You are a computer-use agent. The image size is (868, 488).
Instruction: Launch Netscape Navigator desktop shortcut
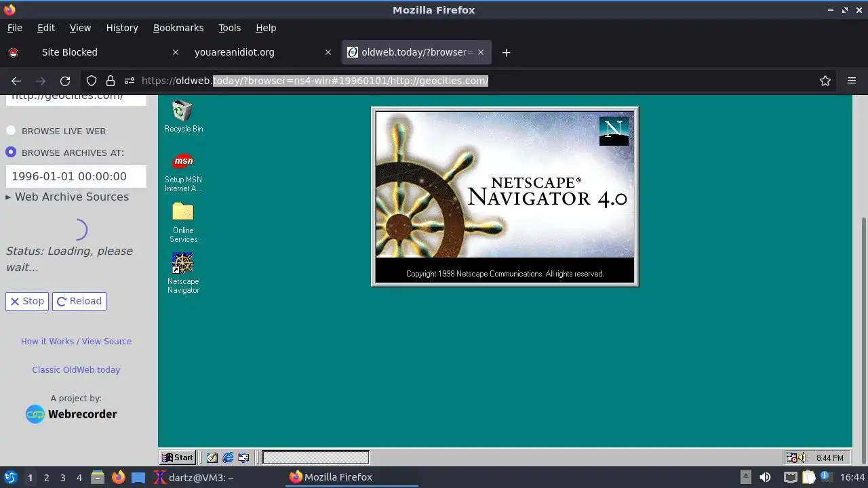tap(183, 272)
